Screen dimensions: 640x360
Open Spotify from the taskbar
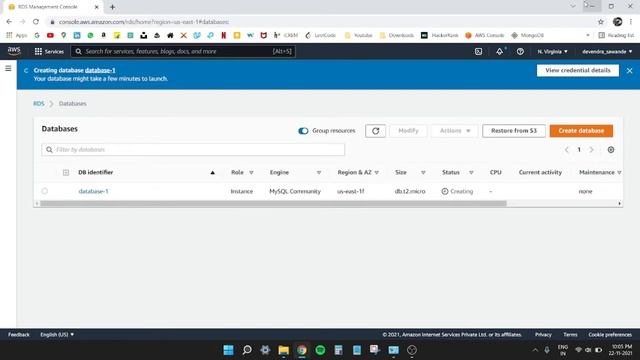pyautogui.click(x=320, y=350)
